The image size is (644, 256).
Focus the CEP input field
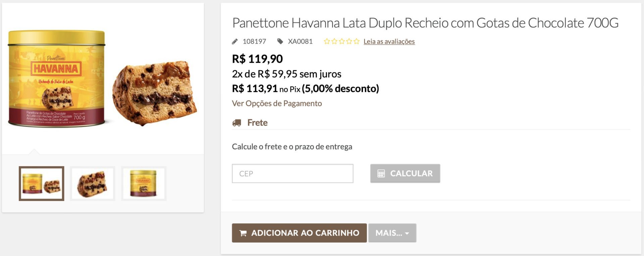coord(292,173)
